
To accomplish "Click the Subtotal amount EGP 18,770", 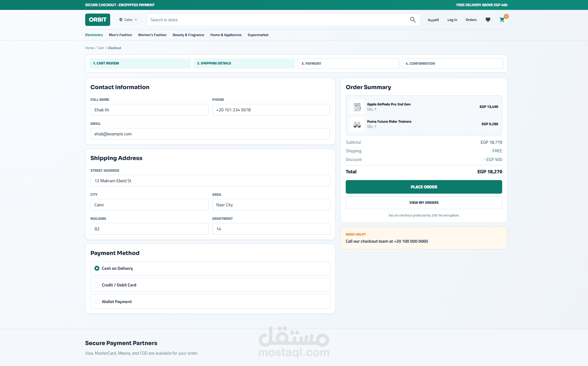I will coord(491,142).
